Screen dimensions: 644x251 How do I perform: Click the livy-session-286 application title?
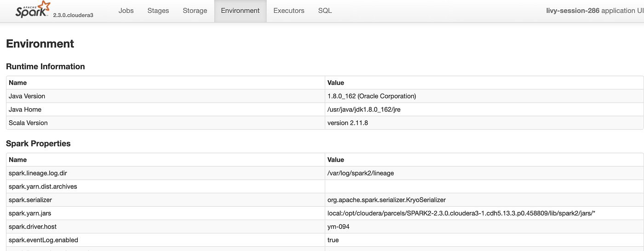pyautogui.click(x=573, y=11)
